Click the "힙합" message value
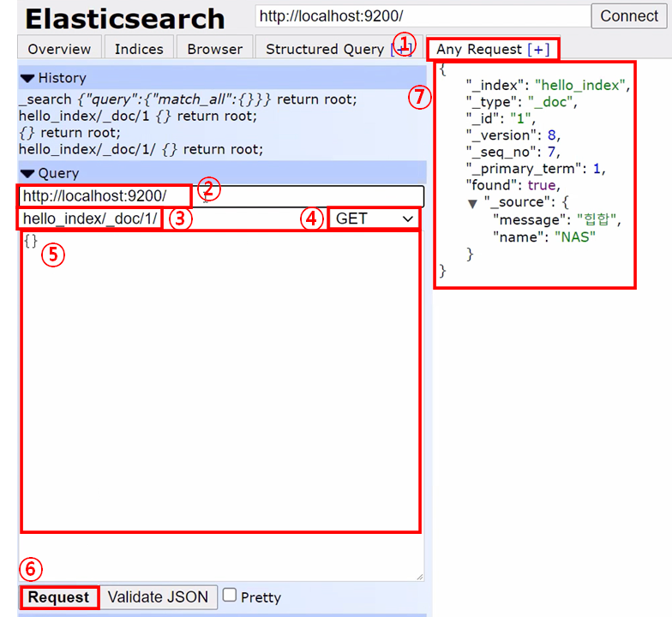Image resolution: width=672 pixels, height=617 pixels. tap(597, 219)
